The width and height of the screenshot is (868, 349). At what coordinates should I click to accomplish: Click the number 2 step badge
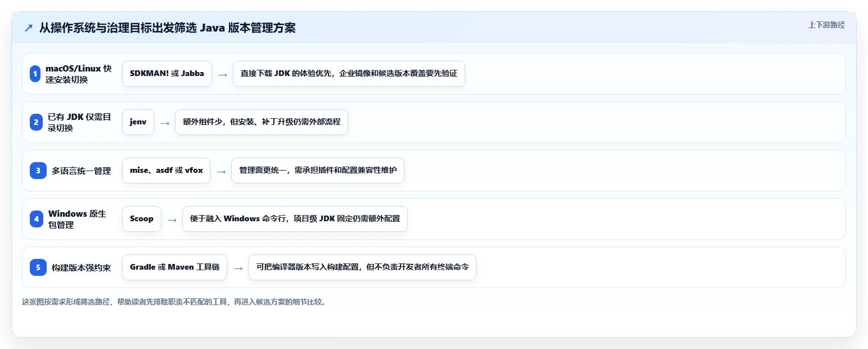[x=36, y=122]
